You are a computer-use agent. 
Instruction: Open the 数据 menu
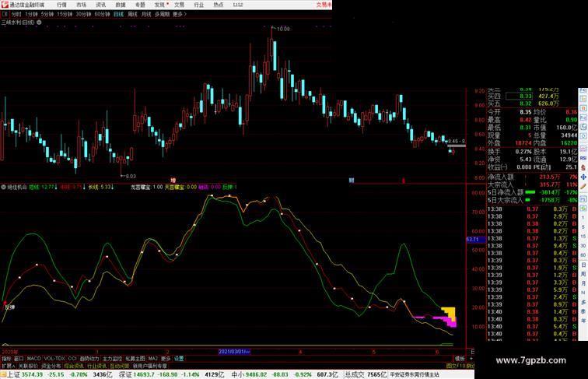[x=121, y=5]
